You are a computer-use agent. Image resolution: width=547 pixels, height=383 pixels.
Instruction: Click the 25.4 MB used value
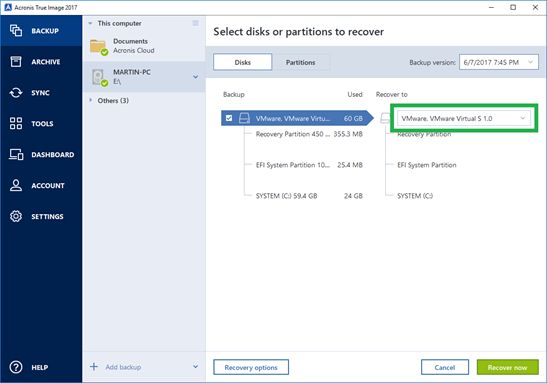tap(350, 165)
